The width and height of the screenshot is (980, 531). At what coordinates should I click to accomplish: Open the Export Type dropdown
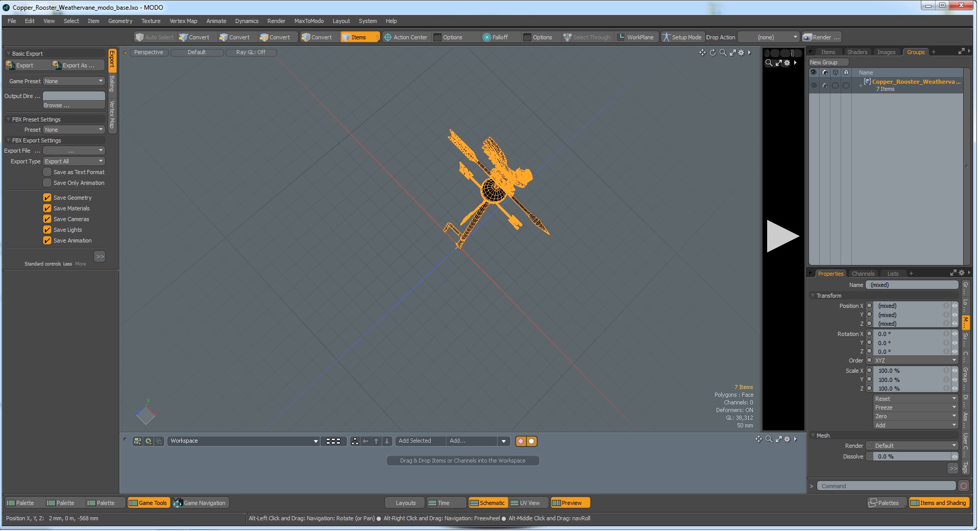pyautogui.click(x=74, y=161)
